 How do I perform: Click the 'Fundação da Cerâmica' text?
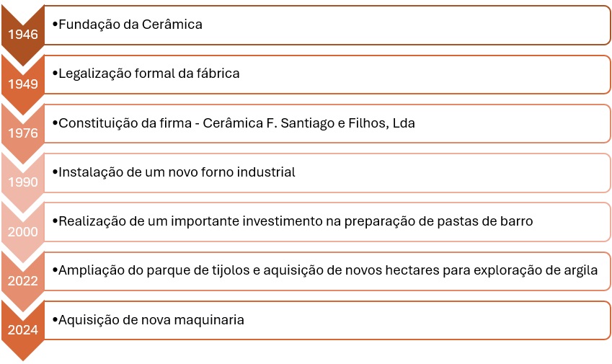130,25
